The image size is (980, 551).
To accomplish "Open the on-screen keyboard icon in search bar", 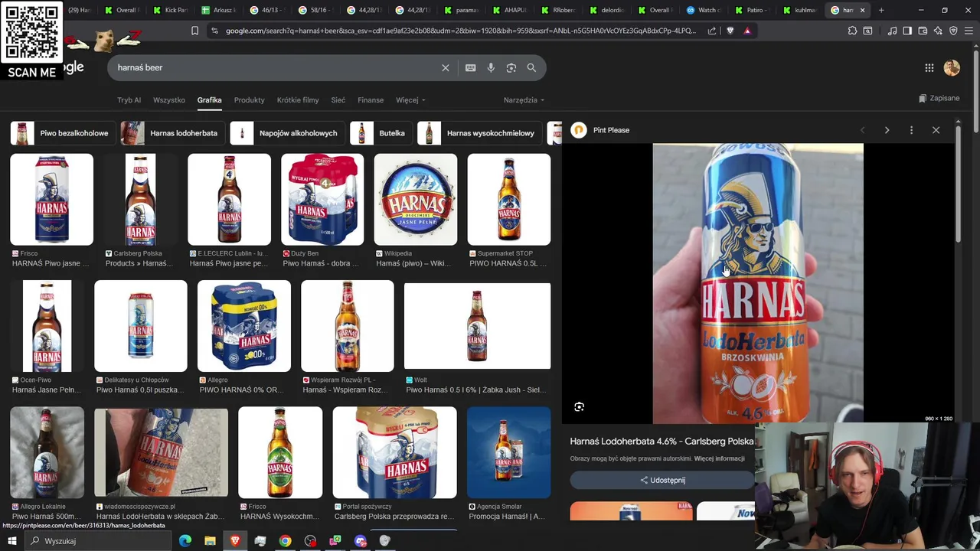I will pyautogui.click(x=470, y=67).
